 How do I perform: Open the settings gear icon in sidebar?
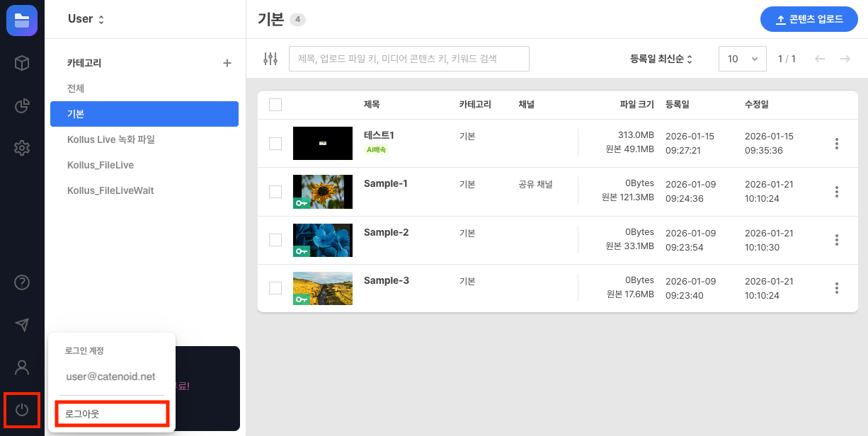[x=22, y=148]
